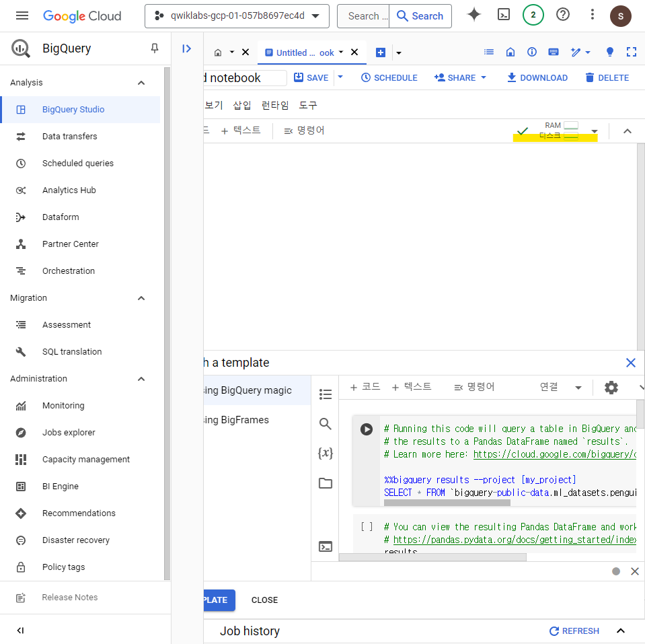Click REFRESH in Job history
The image size is (645, 644).
coord(574,631)
